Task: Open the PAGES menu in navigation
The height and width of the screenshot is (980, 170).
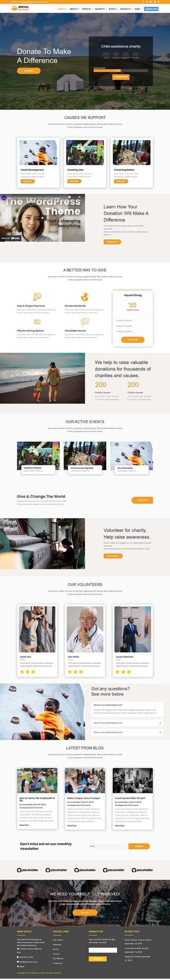Action: pos(138,9)
